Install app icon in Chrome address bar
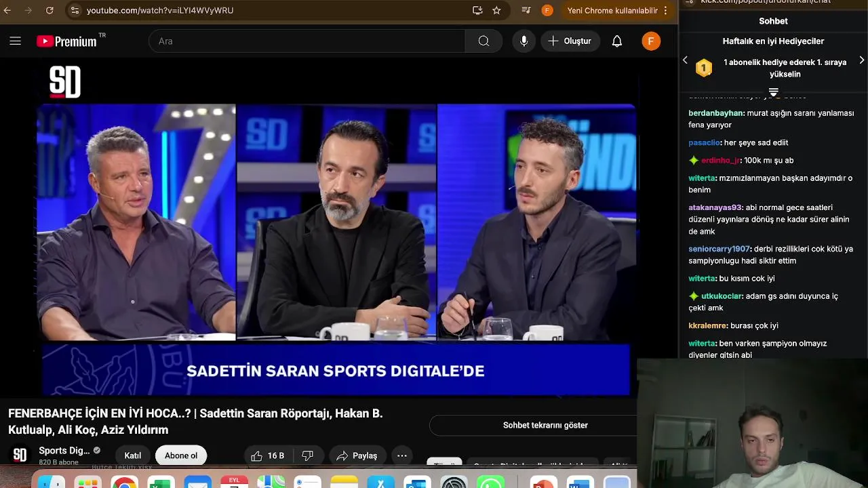The height and width of the screenshot is (488, 868). pos(477,10)
